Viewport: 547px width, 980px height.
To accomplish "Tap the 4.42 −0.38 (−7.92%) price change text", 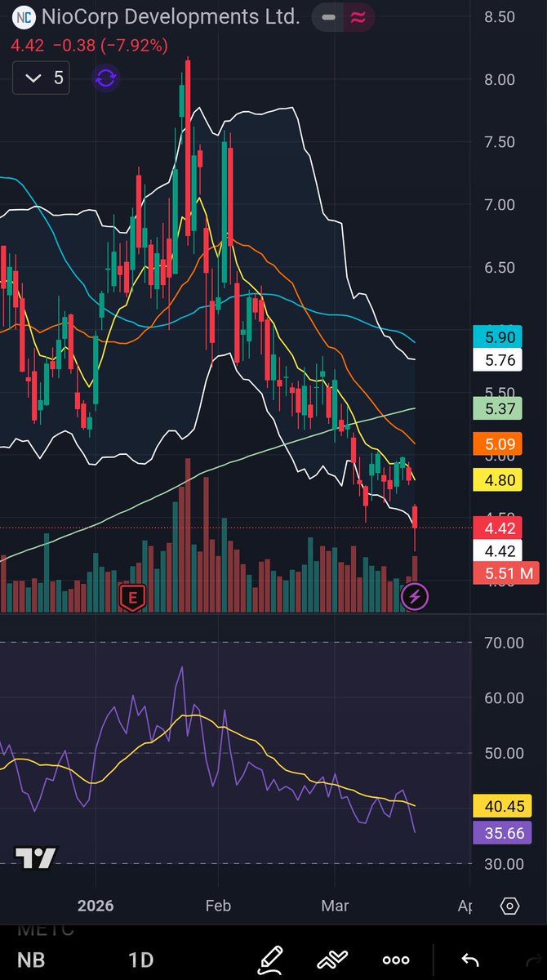I will click(89, 47).
